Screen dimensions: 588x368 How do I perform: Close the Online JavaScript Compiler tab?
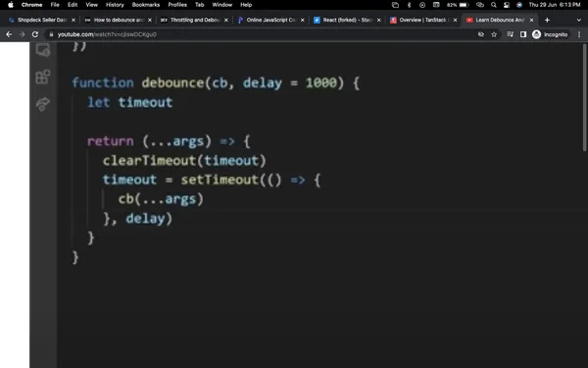(x=303, y=21)
